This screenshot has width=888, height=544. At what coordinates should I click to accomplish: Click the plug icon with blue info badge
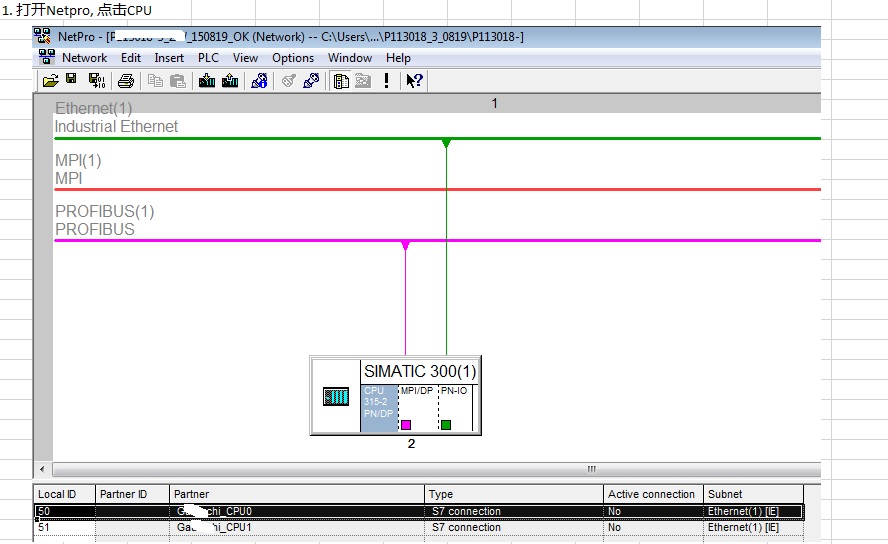click(259, 81)
